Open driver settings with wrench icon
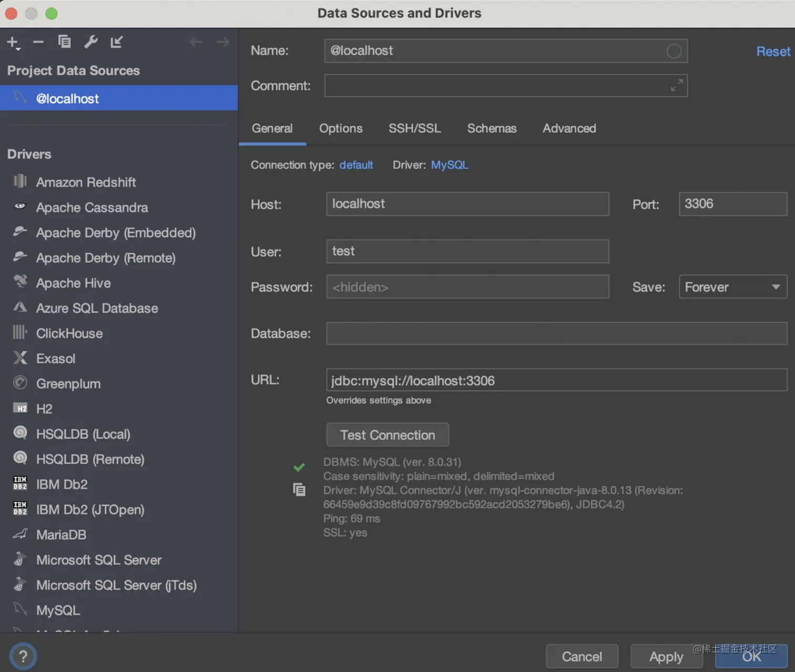 pos(90,42)
